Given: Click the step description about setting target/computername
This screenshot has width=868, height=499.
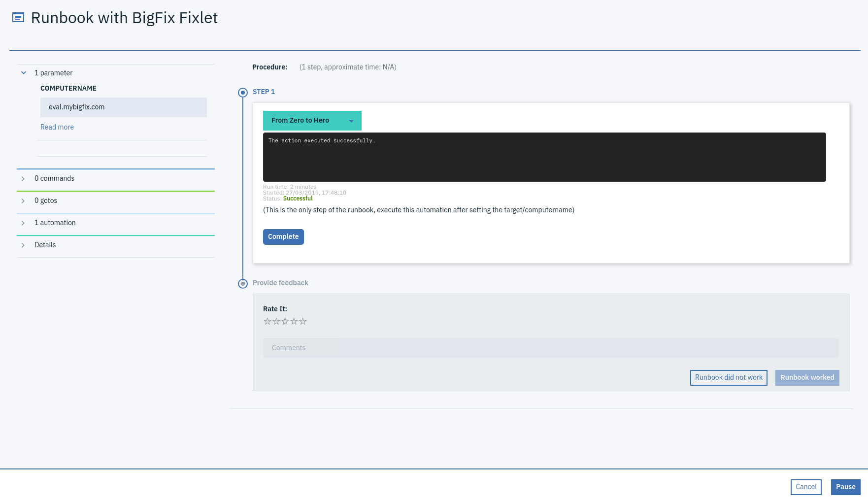Looking at the screenshot, I should [419, 210].
